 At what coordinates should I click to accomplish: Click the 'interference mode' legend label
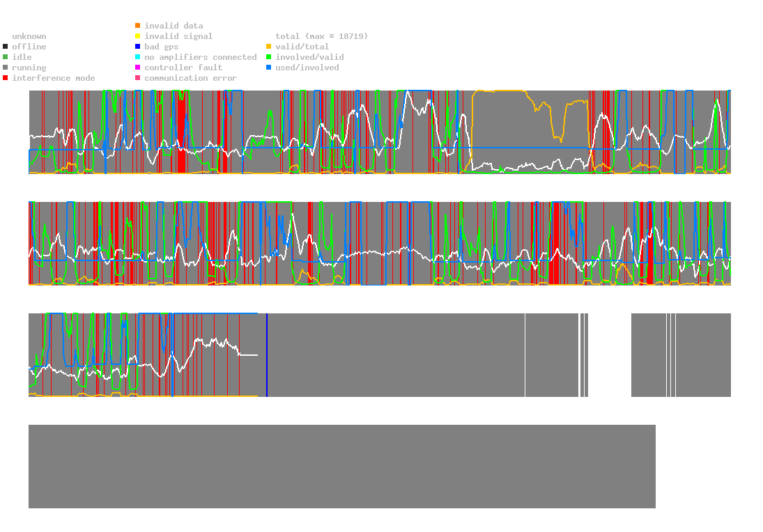click(x=54, y=78)
